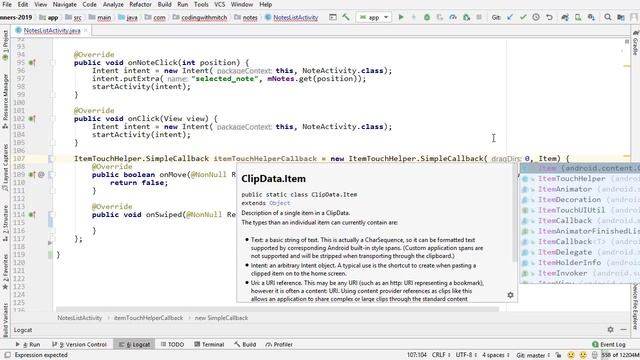Click the Git Commit green checkmark
Screen dimensions: 640x360
coord(523,17)
